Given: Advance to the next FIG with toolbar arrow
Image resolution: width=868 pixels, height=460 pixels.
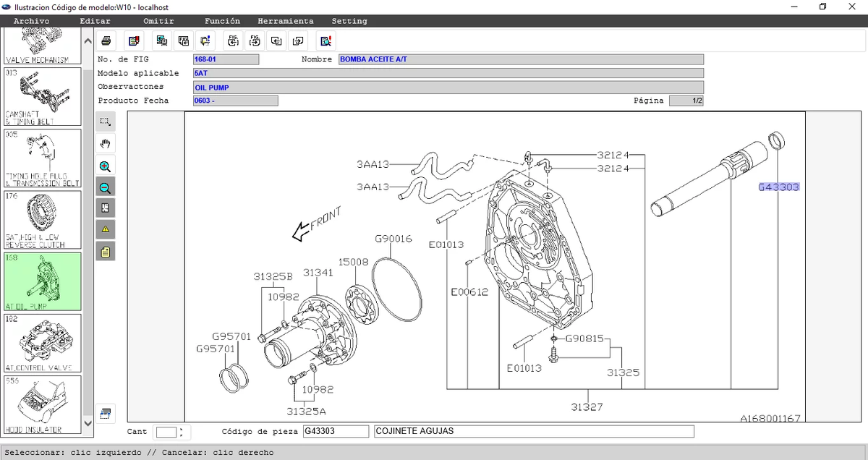Looking at the screenshot, I should click(x=255, y=41).
